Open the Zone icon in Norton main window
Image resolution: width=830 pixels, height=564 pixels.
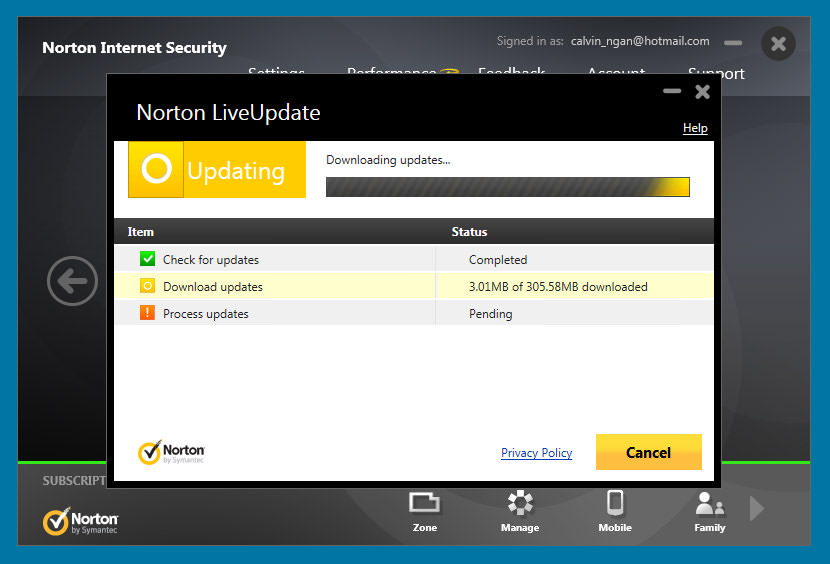tap(425, 511)
